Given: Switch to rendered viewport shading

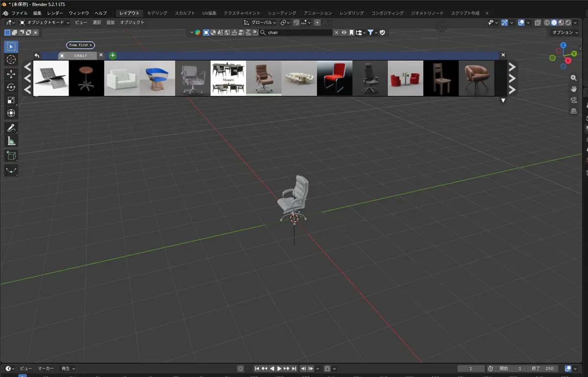Looking at the screenshot, I should tap(568, 23).
